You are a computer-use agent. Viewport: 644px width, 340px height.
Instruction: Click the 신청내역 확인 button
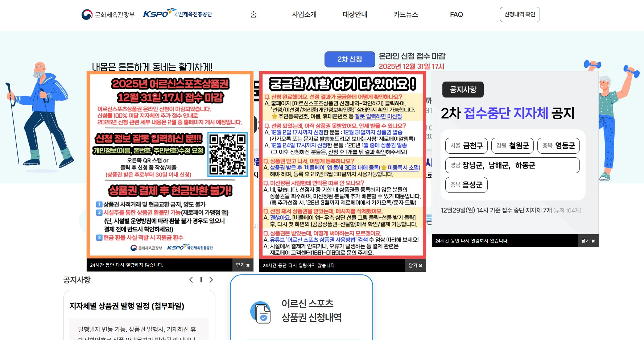520,14
